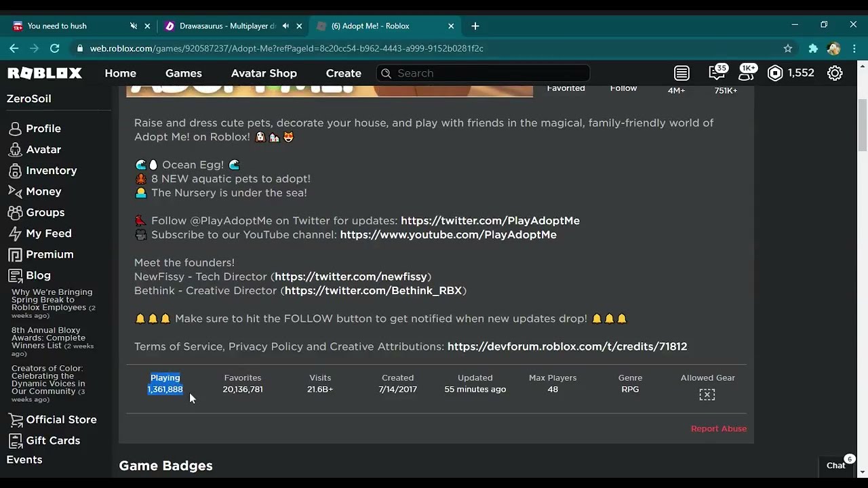Open the PlayAdoptMe Twitter link
This screenshot has width=868, height=488.
tap(490, 221)
